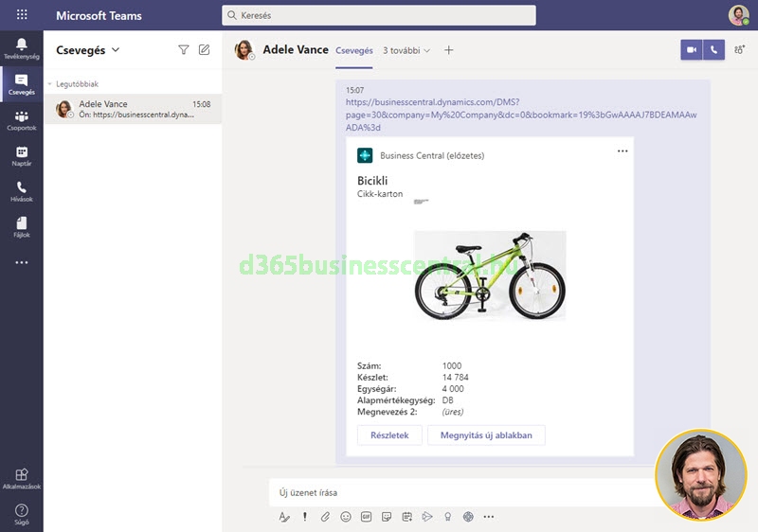Open the Business Central card options menu

(623, 151)
